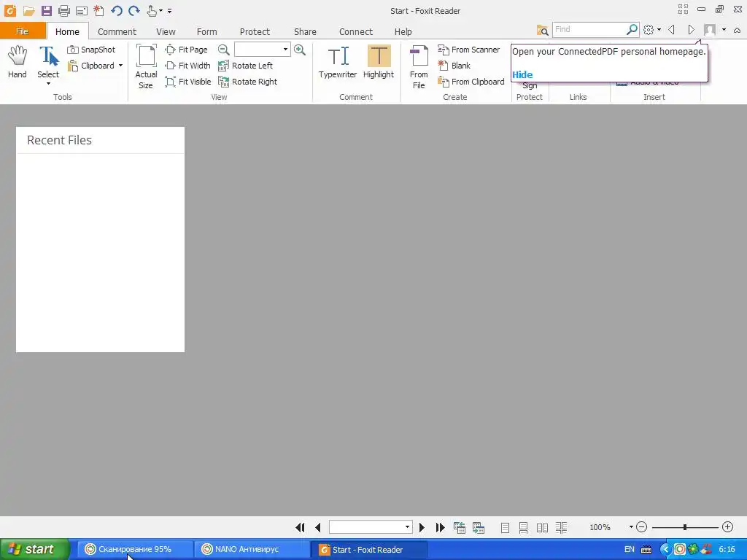Switch to the Help tab
This screenshot has height=560, width=747.
tap(403, 32)
